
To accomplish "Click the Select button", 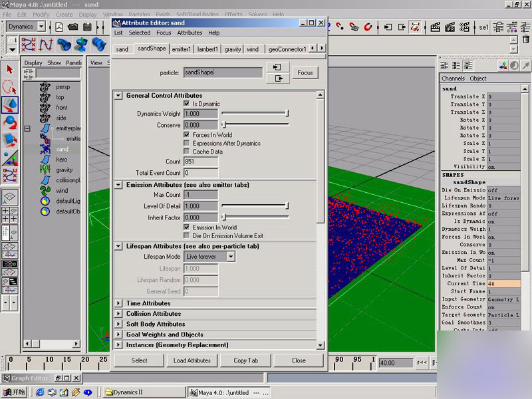I will click(139, 360).
